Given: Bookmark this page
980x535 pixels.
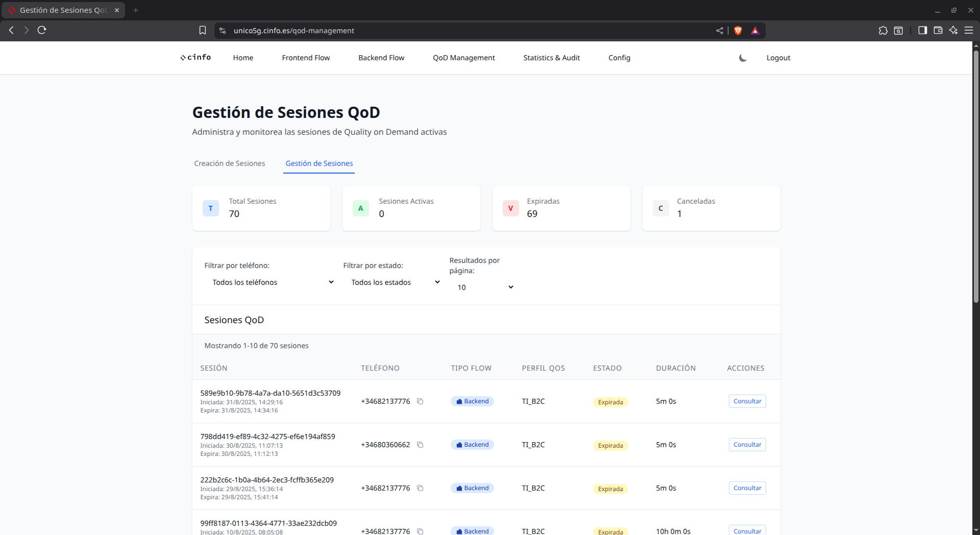Looking at the screenshot, I should coord(203,31).
